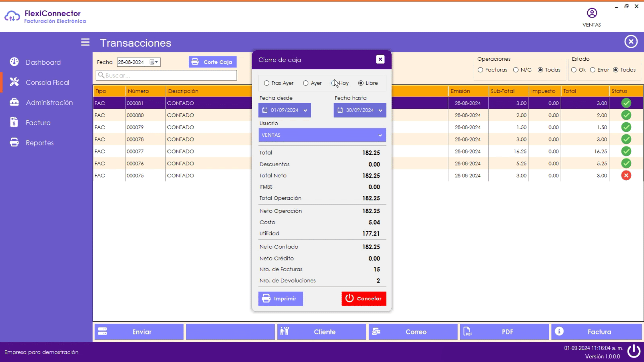Select Error in Estado filter
The image size is (644, 362).
click(593, 70)
